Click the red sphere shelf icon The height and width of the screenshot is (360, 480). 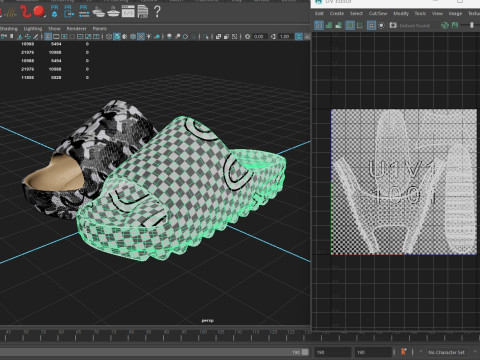[39, 12]
